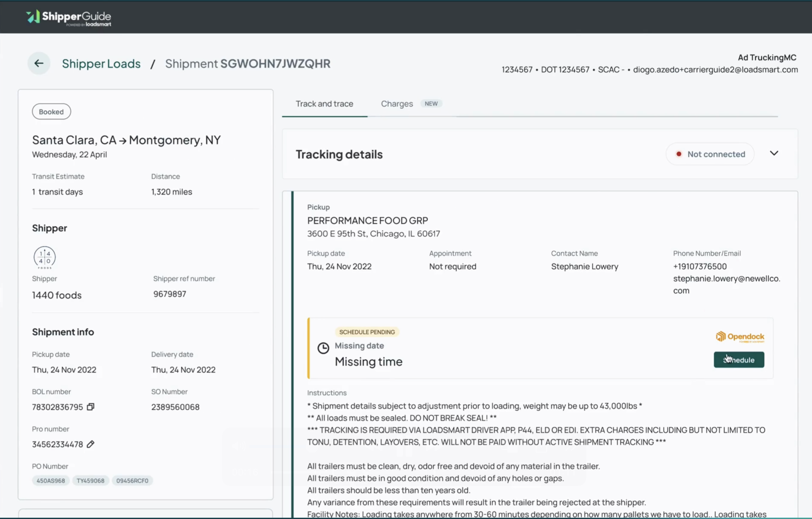Click the Booked status badge
Screen dimensions: 812x519
[x=51, y=112]
